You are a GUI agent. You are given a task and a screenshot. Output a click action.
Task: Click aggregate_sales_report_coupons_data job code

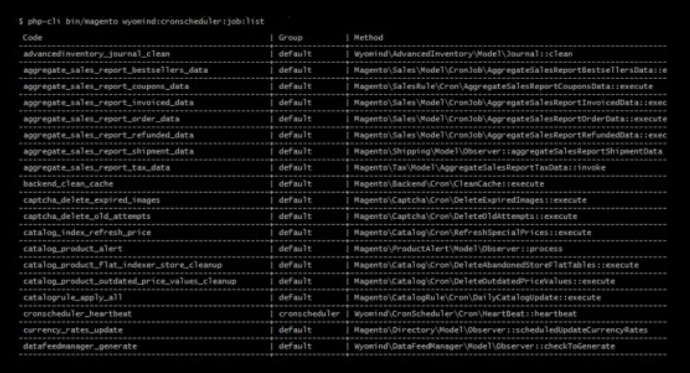point(106,86)
